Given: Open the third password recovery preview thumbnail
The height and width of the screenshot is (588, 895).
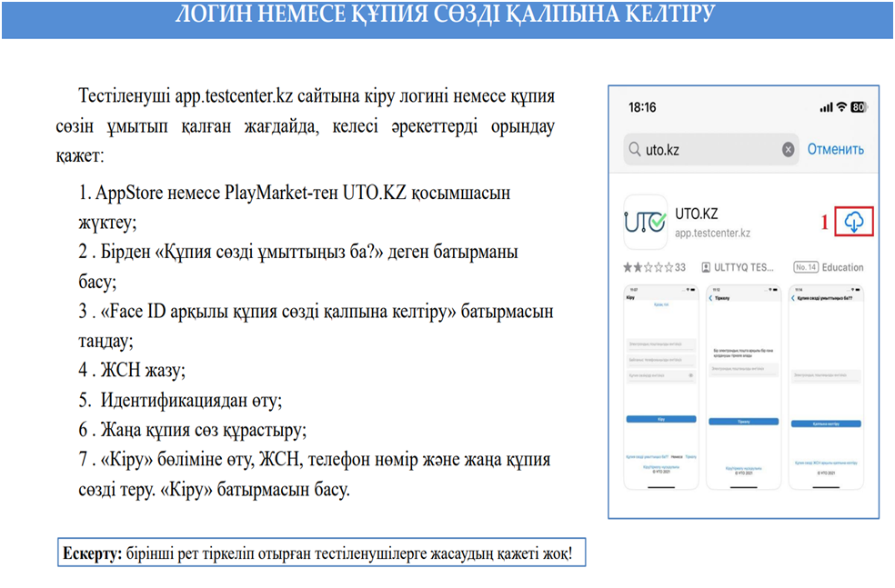Looking at the screenshot, I should click(x=826, y=388).
